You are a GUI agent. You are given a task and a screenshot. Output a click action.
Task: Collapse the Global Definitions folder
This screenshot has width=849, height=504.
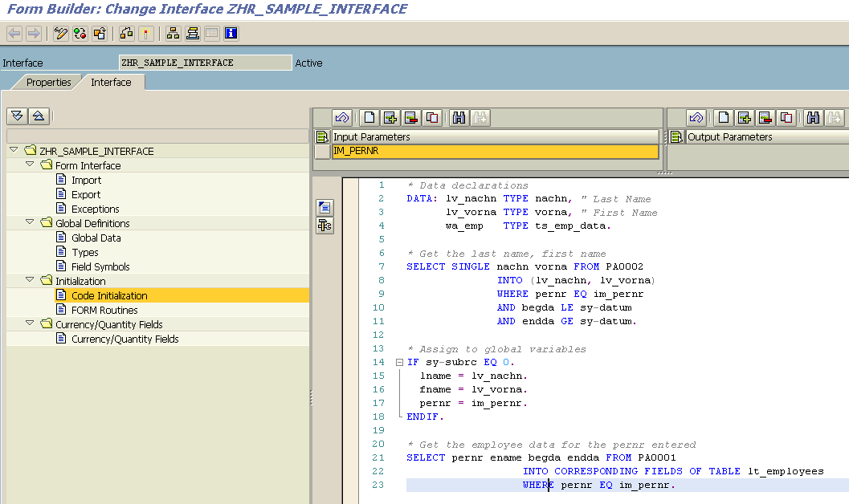click(30, 223)
